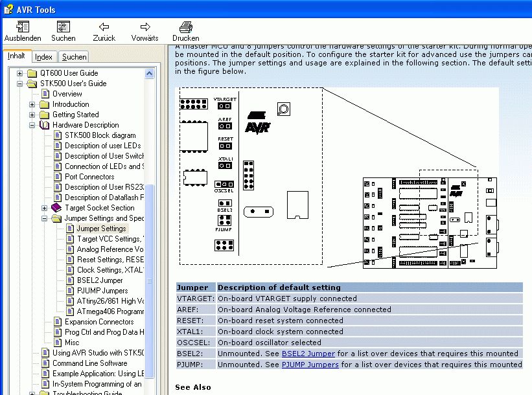
Task: Open the PJUMP Jumpers link
Action: [310, 365]
